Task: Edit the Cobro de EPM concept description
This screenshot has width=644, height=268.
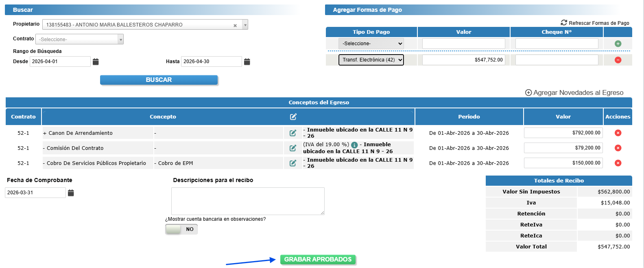Action: point(293,163)
